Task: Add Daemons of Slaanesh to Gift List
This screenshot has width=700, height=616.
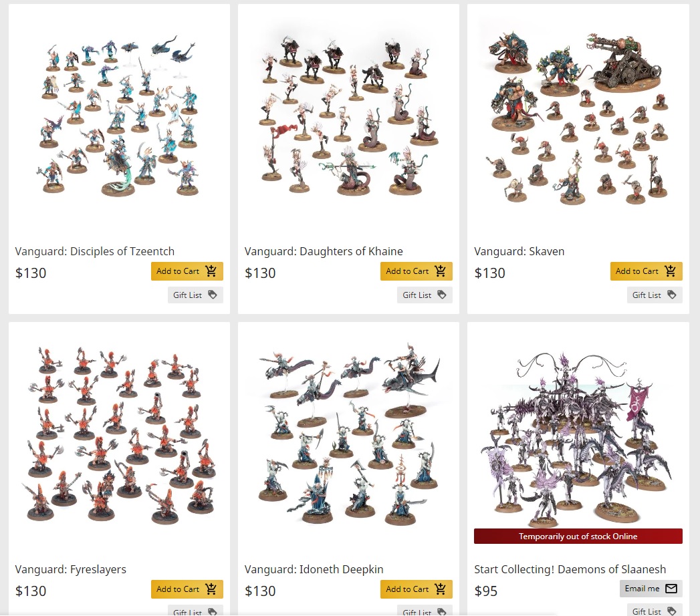Action: point(655,611)
